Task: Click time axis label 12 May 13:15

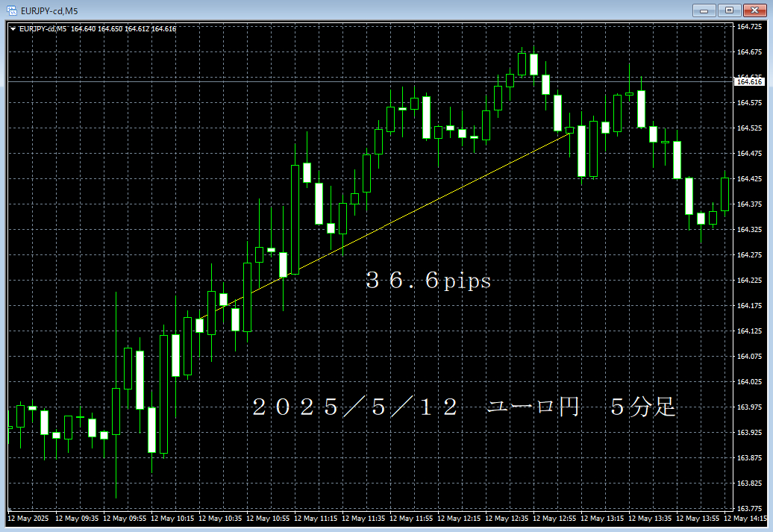Action: tap(602, 518)
